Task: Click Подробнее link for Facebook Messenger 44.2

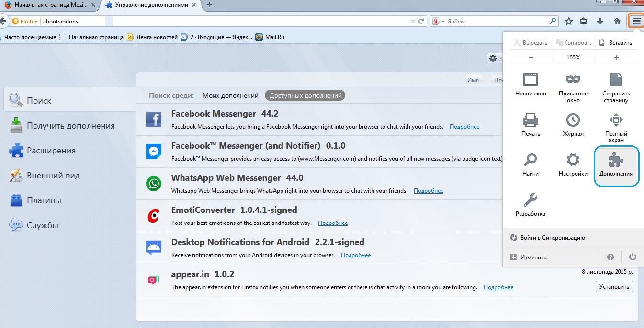Action: point(464,127)
